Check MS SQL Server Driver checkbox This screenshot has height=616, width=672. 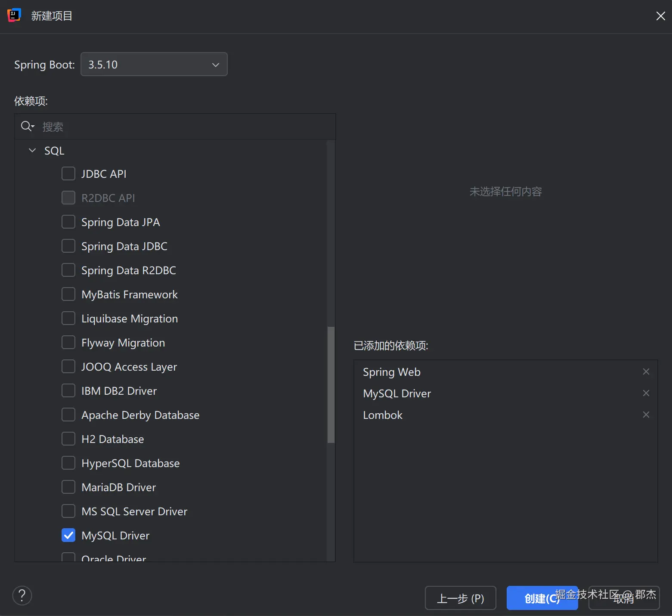[68, 511]
